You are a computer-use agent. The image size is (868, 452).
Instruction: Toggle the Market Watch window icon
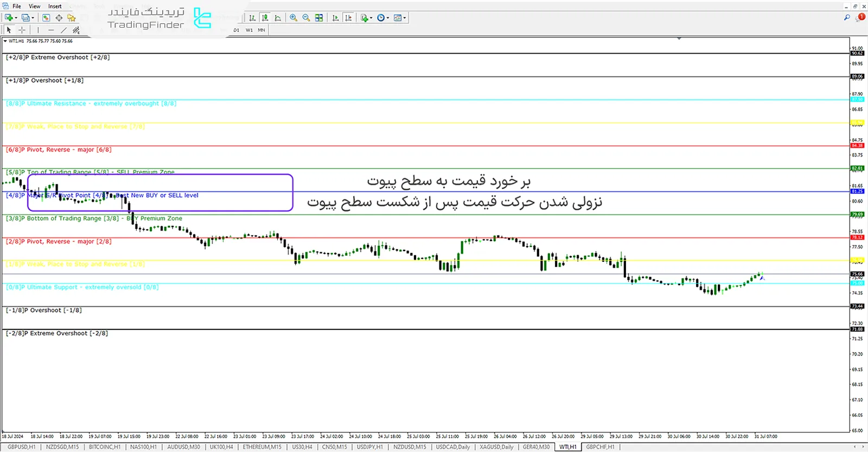[x=46, y=18]
